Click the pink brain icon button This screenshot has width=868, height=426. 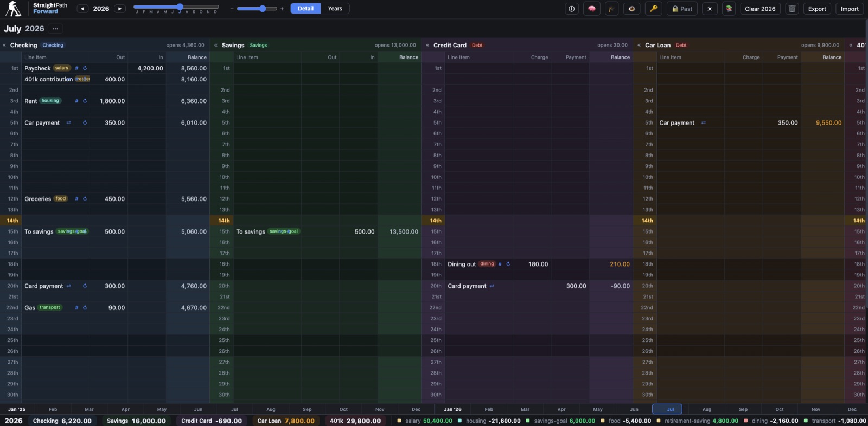click(x=592, y=9)
